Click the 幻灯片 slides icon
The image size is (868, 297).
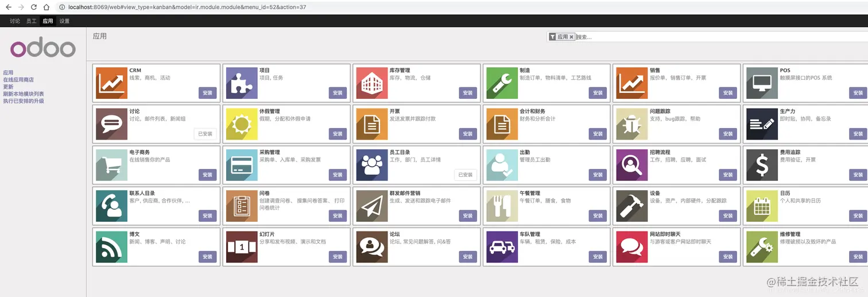coord(242,247)
